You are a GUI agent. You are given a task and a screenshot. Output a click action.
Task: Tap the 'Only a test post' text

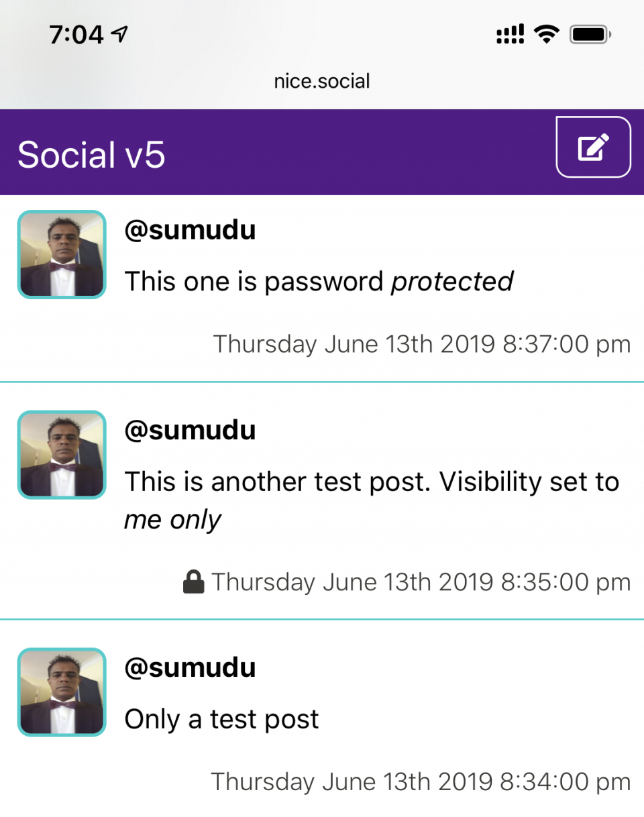pos(221,720)
